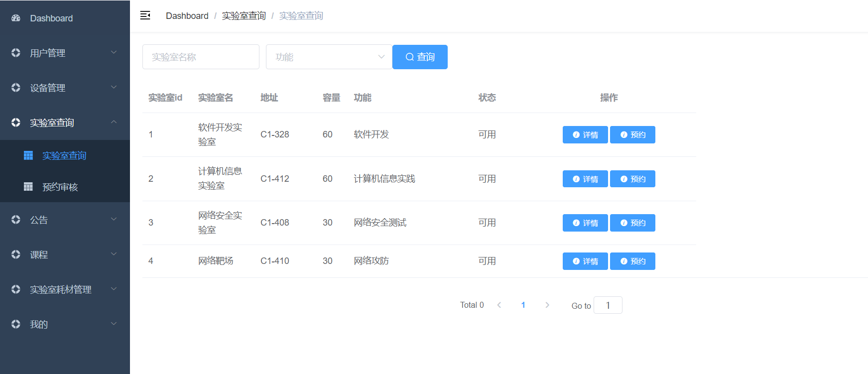Image resolution: width=868 pixels, height=374 pixels.
Task: View 详情 for 软件开发实验室
Action: (x=585, y=134)
